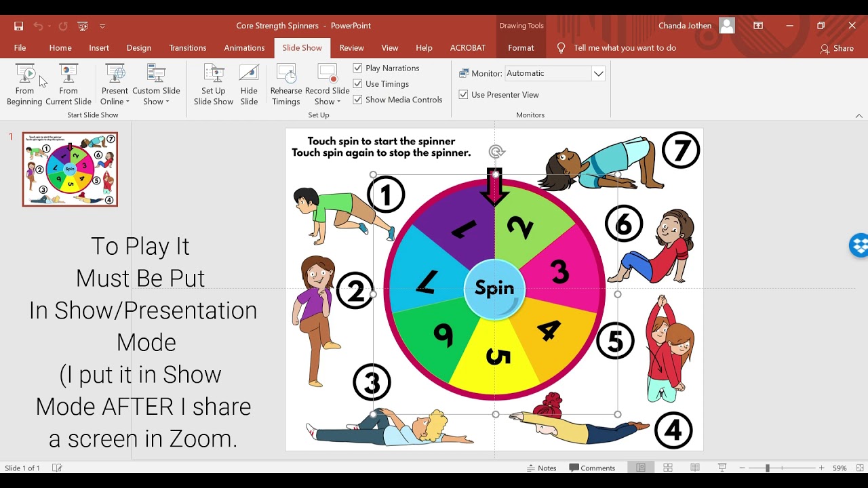This screenshot has width=868, height=488.
Task: Open Rehearse Timings
Action: 286,85
